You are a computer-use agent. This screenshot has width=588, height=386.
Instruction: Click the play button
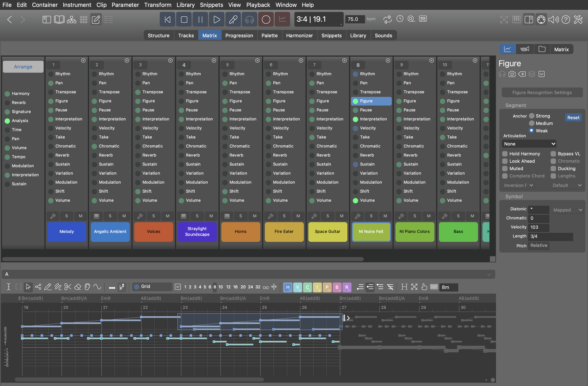tap(216, 19)
